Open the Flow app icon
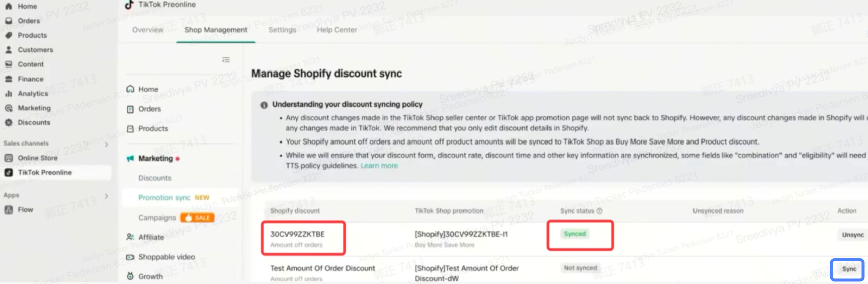The height and width of the screenshot is (284, 868). (x=9, y=210)
